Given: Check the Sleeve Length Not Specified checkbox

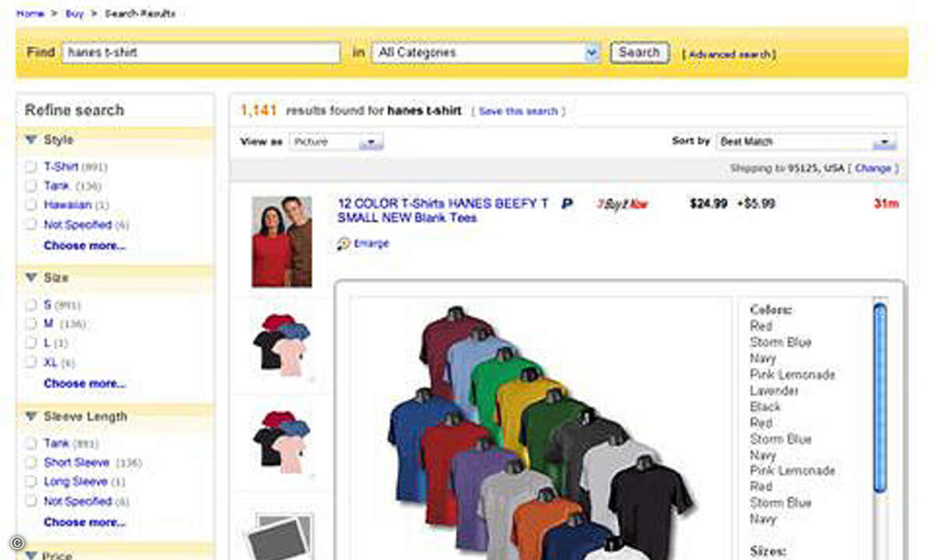Looking at the screenshot, I should [x=31, y=502].
